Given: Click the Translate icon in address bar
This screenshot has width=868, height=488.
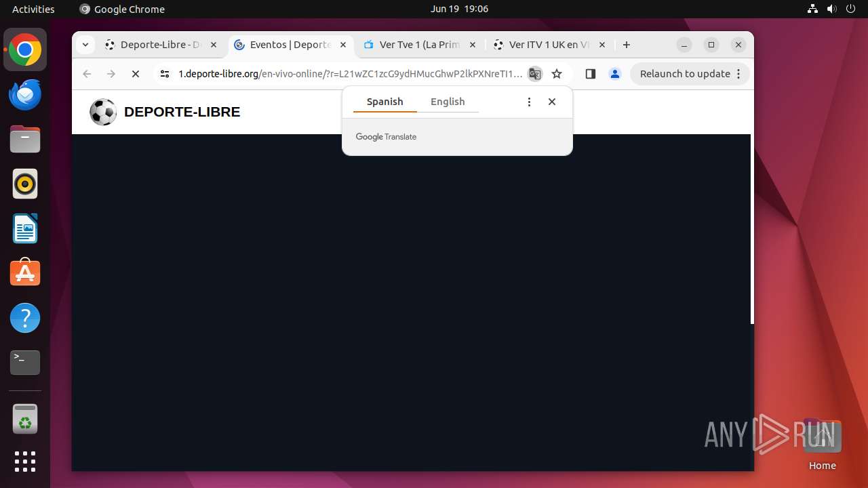Looking at the screenshot, I should [535, 74].
